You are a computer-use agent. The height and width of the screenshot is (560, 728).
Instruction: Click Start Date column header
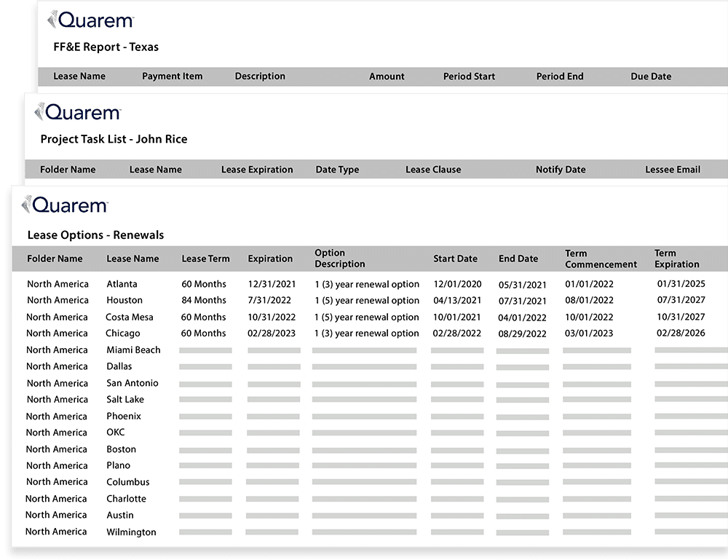456,259
